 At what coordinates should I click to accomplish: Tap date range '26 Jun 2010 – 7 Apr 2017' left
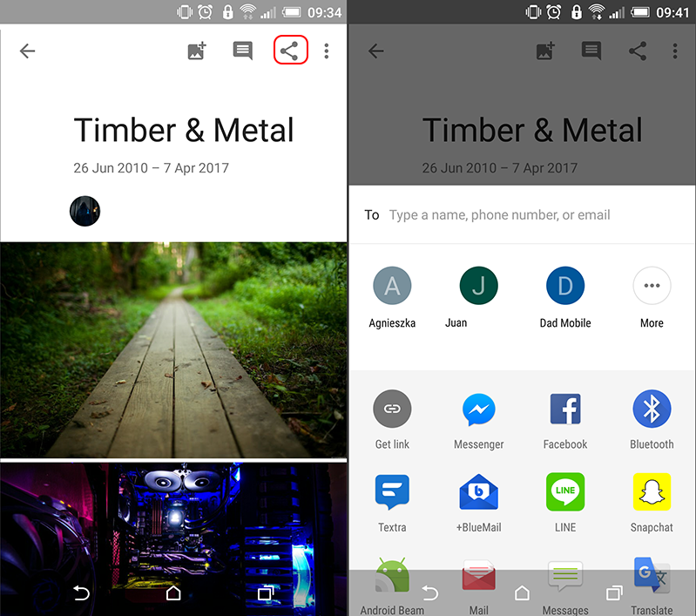coord(151,168)
